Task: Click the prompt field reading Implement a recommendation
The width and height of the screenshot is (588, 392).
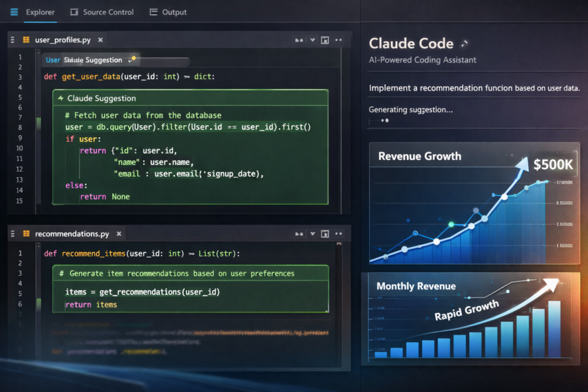Action: coord(474,88)
